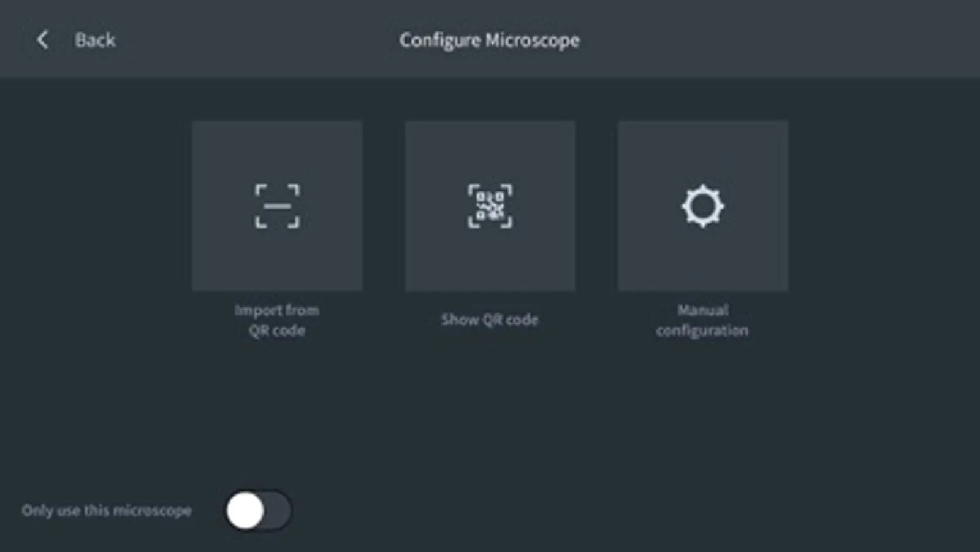The height and width of the screenshot is (552, 980).
Task: Click the back chevron arrow icon
Action: (42, 40)
